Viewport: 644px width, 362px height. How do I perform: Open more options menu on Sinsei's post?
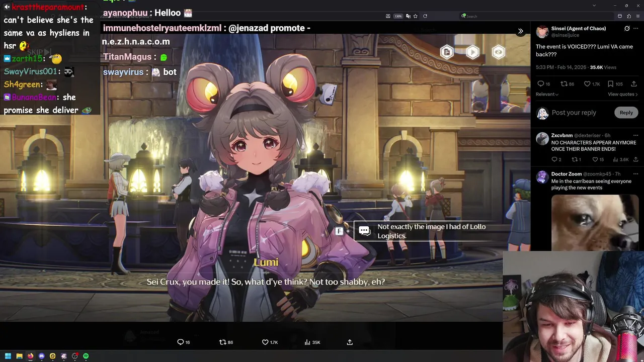point(636,29)
